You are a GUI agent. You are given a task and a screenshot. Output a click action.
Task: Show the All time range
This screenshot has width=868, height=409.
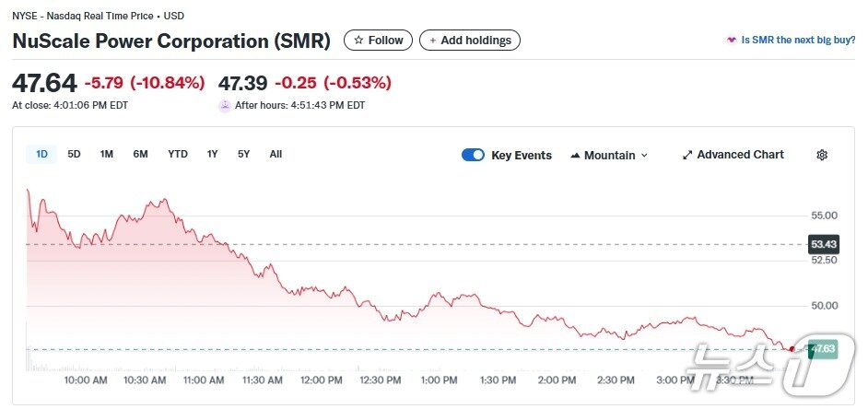tap(276, 154)
